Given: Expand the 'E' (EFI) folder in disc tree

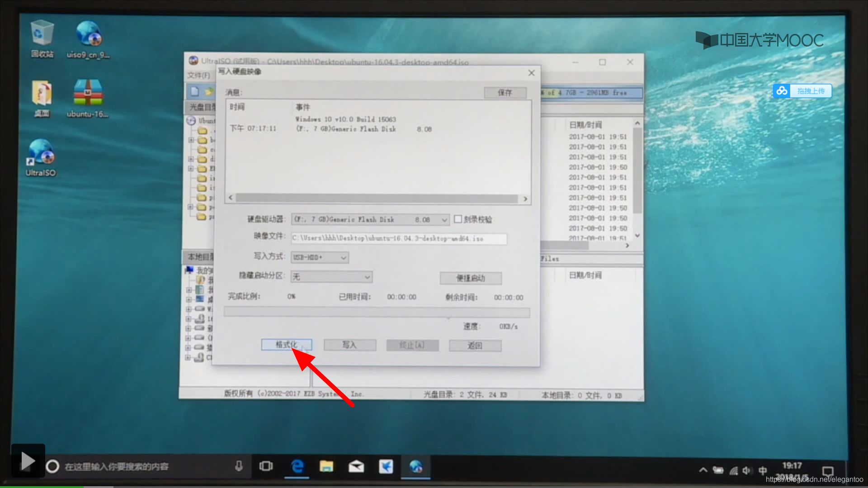Looking at the screenshot, I should point(191,169).
